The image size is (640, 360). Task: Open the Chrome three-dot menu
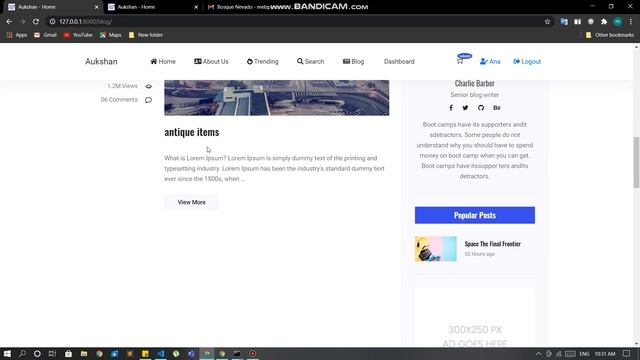tap(631, 22)
